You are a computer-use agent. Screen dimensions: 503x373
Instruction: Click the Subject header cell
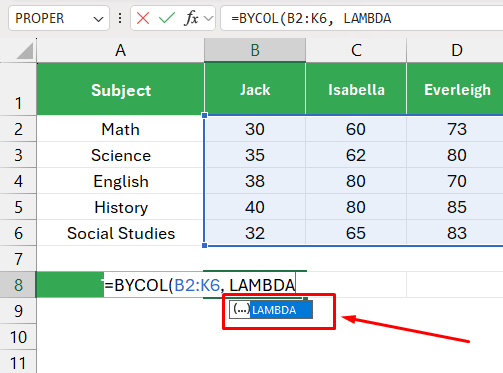pos(121,89)
